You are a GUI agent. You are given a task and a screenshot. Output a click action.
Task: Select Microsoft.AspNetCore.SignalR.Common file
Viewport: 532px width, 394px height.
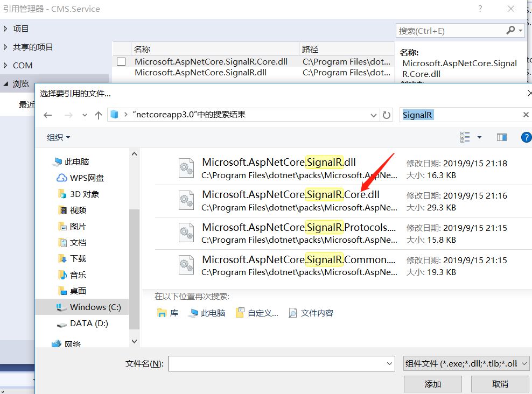coord(342,265)
